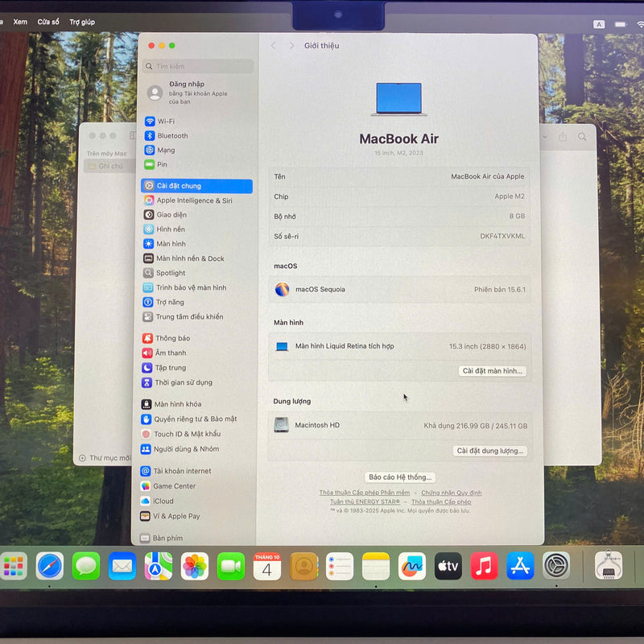Open Apple Music from the Dock

point(484,566)
